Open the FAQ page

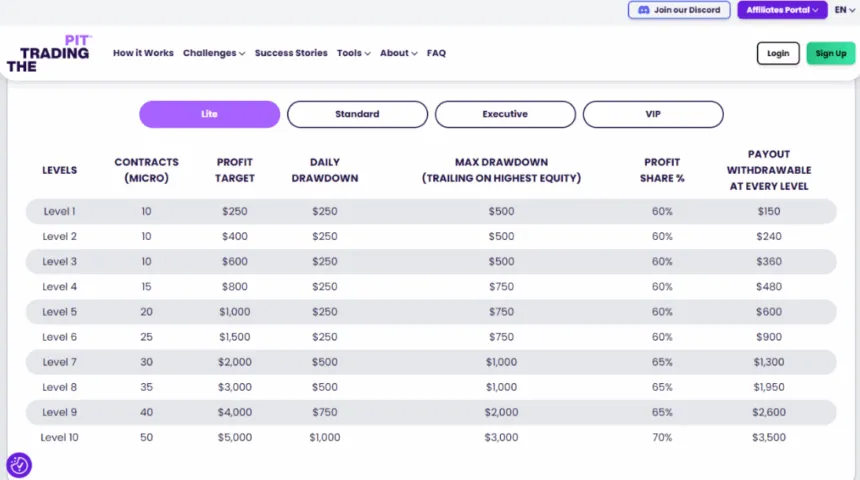click(x=436, y=53)
